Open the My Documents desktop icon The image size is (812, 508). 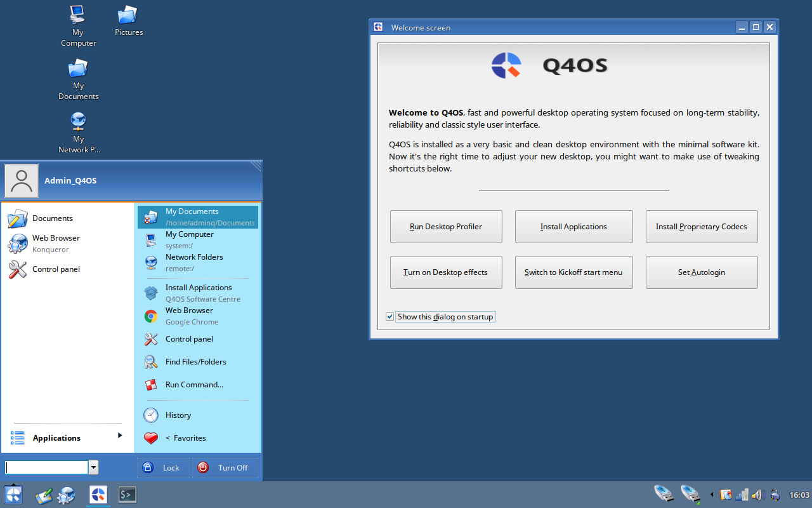pyautogui.click(x=78, y=79)
